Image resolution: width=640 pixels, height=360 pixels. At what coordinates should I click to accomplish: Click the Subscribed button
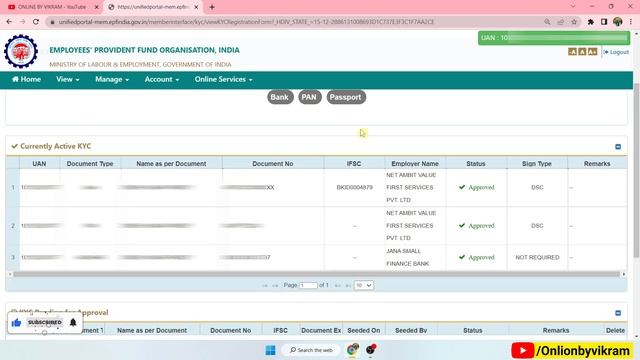44,322
